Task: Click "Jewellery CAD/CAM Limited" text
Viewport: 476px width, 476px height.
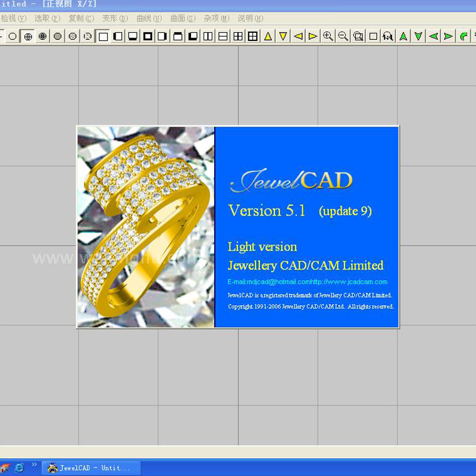Action: click(x=306, y=265)
